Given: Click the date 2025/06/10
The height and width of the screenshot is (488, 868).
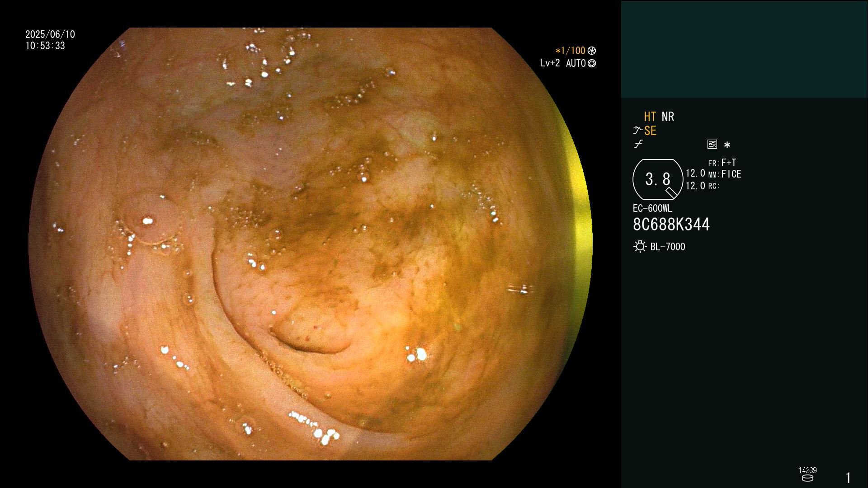Looking at the screenshot, I should pos(50,34).
